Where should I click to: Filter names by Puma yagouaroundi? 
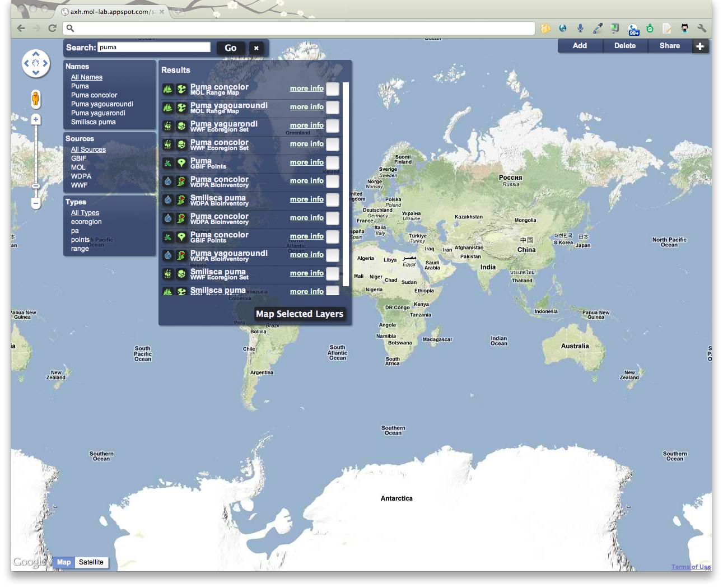tap(102, 104)
